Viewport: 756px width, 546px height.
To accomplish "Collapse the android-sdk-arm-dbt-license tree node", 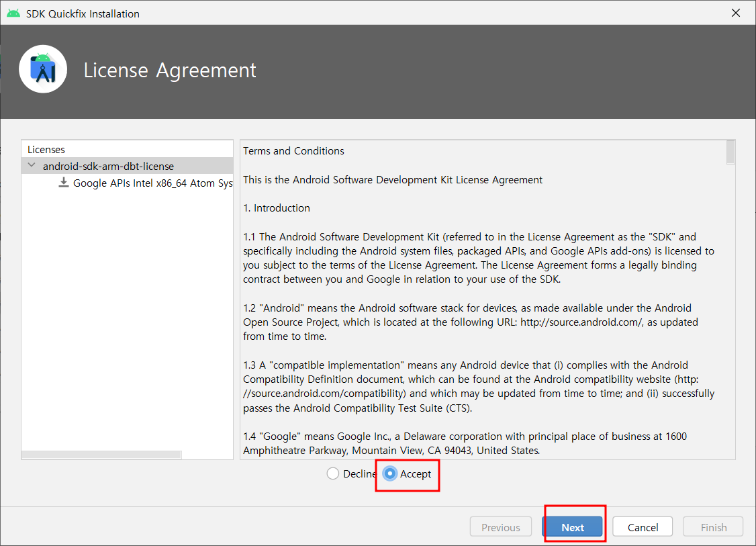I will 32,165.
